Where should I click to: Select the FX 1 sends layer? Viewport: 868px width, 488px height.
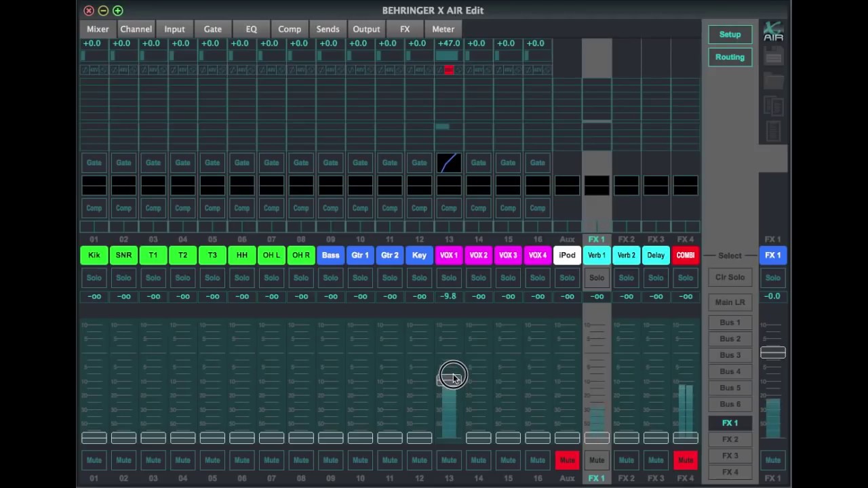(730, 423)
